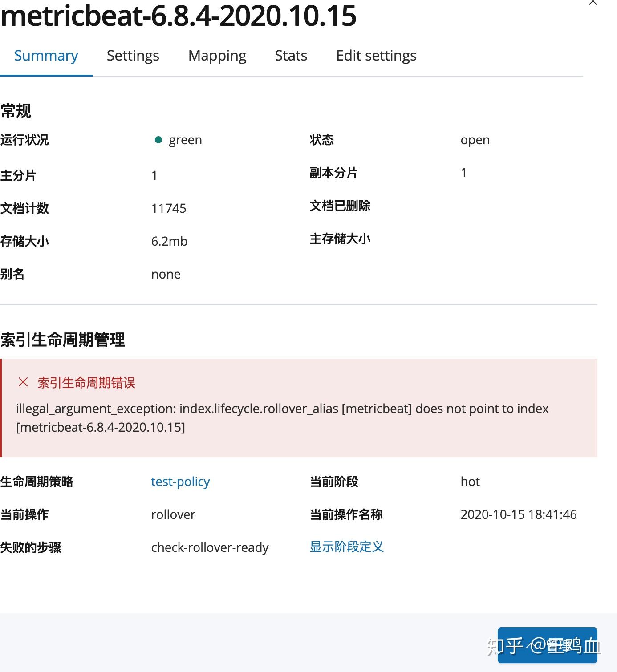The width and height of the screenshot is (617, 672).
Task: Open the Edit settings tab
Action: click(x=376, y=55)
